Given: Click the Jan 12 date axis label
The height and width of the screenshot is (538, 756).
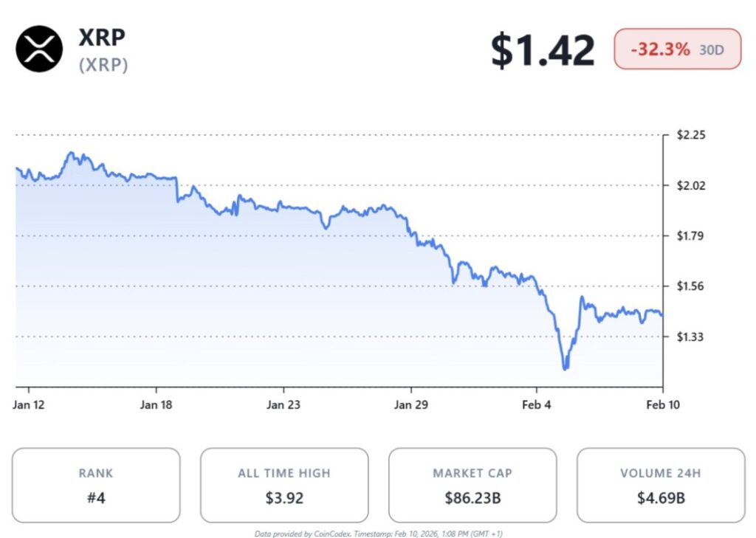Looking at the screenshot, I should click(x=29, y=404).
